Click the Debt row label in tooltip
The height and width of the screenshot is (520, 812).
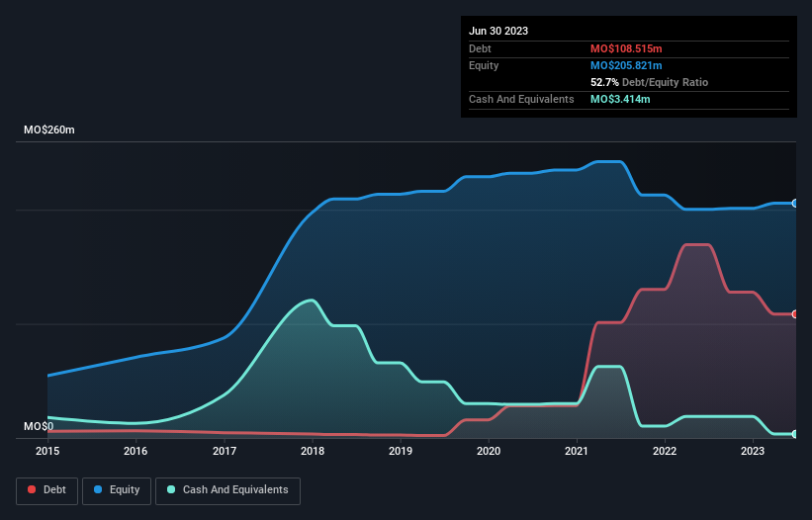click(480, 48)
